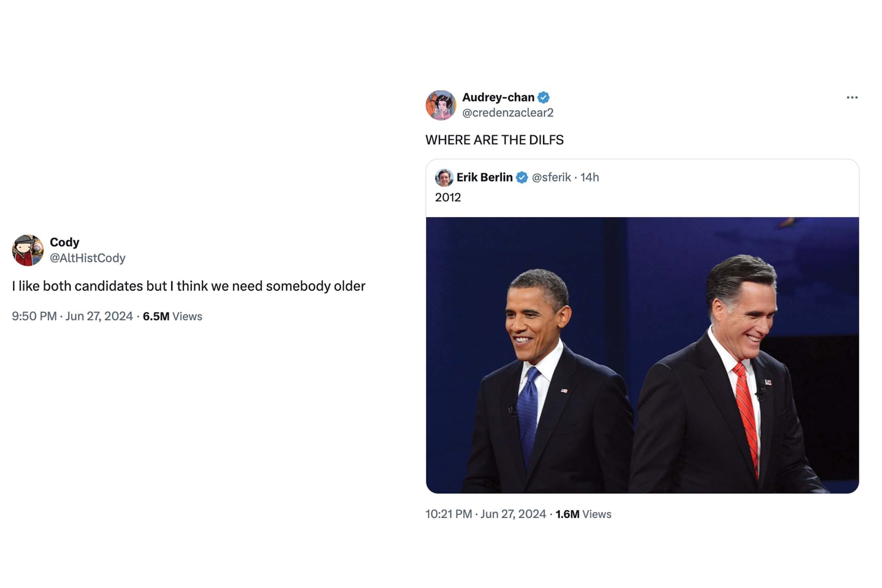
Task: Click the Cody display name
Action: pyautogui.click(x=64, y=242)
